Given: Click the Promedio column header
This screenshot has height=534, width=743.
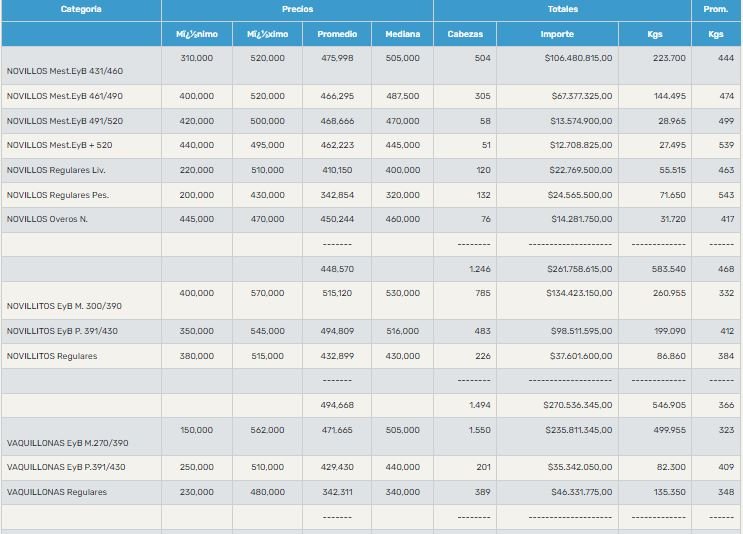Looking at the screenshot, I should coord(337,34).
